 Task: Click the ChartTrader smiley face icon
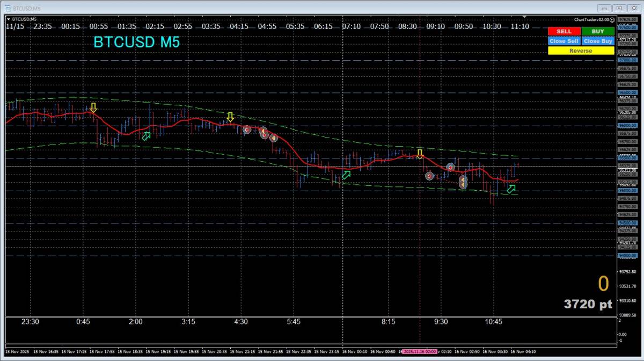point(612,19)
